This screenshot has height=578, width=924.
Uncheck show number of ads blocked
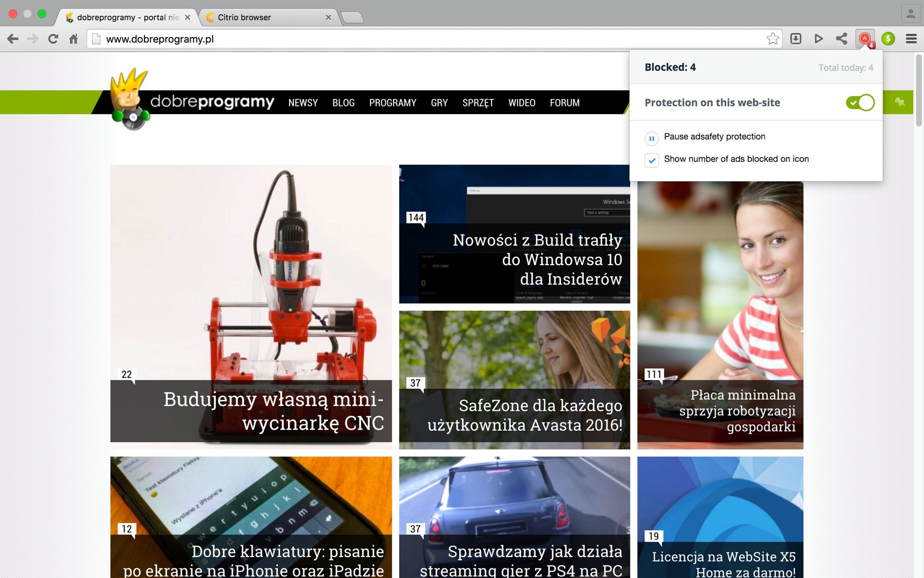[x=652, y=160]
